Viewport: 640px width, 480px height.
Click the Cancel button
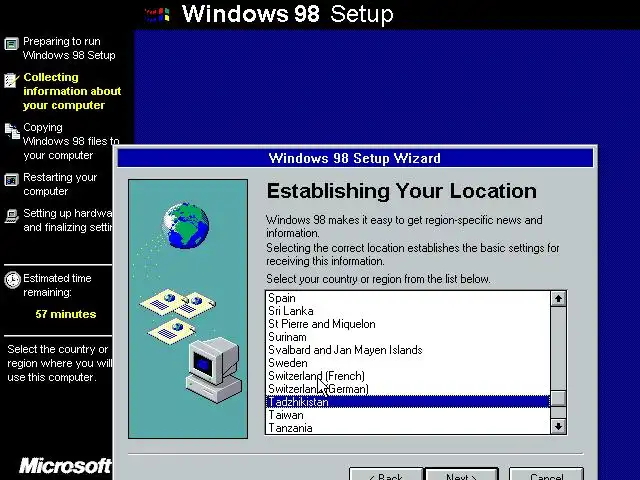(546, 475)
